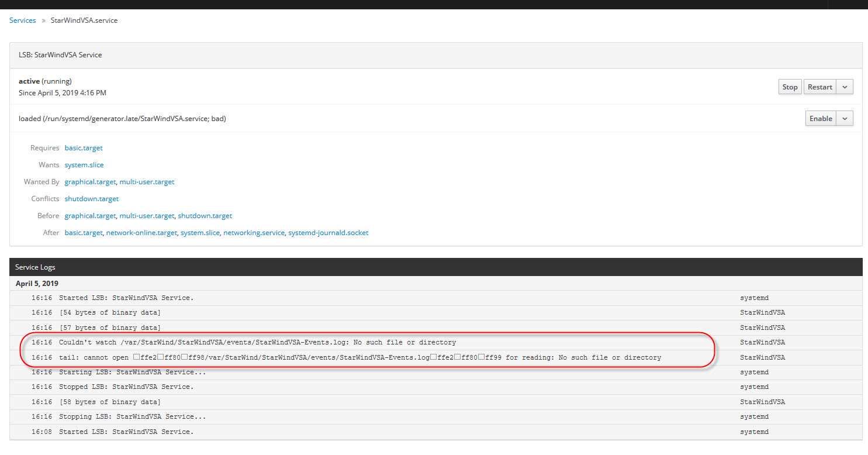Stop the StarWindVSA service
868x455 pixels.
coord(790,87)
